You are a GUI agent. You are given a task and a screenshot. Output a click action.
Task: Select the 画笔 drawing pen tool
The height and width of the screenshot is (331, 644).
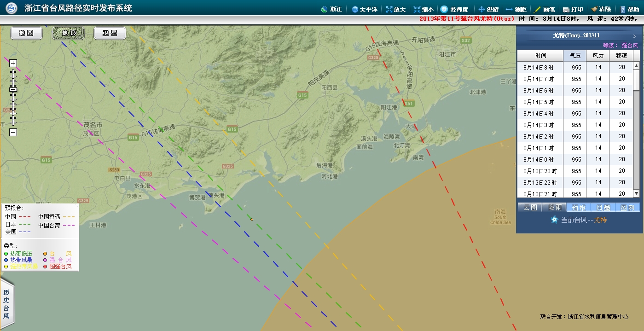tap(544, 9)
